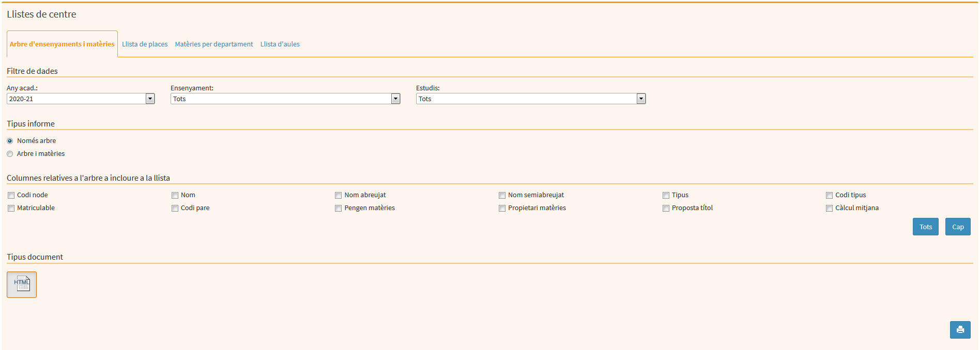Enable the 'Codi node' checkbox
Screen dimensions: 980x350
pyautogui.click(x=11, y=195)
